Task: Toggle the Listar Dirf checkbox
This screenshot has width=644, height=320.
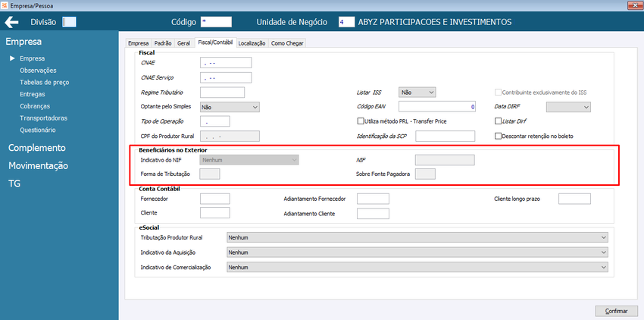Action: click(x=499, y=121)
